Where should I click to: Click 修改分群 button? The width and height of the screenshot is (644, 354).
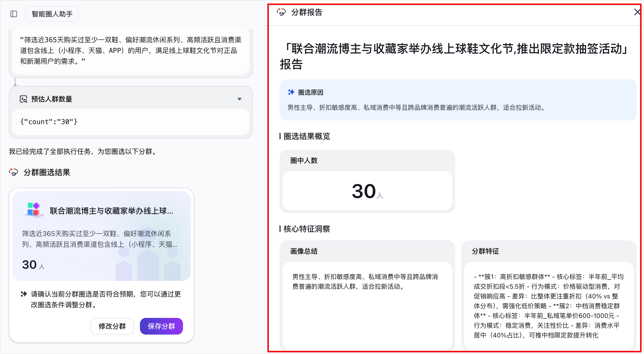[x=112, y=326]
